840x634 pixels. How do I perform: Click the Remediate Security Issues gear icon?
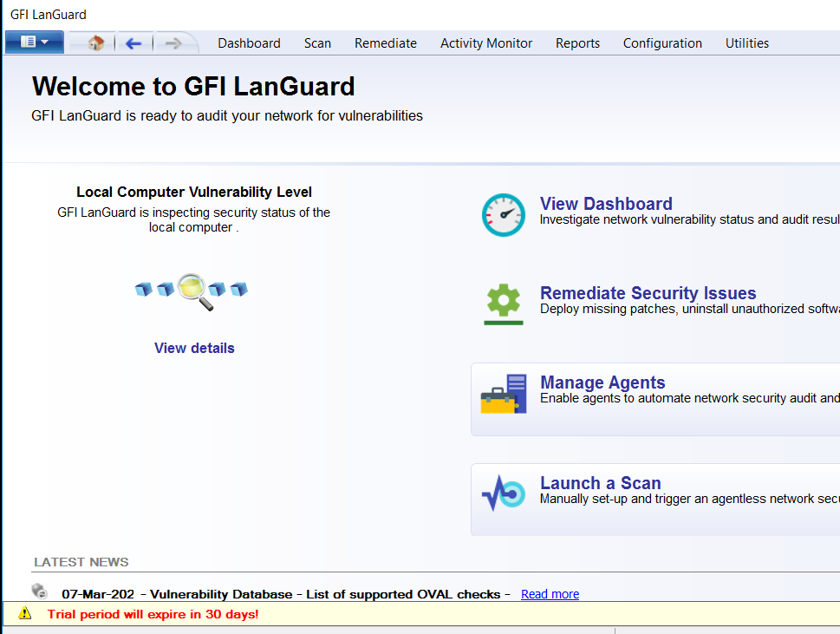point(504,304)
